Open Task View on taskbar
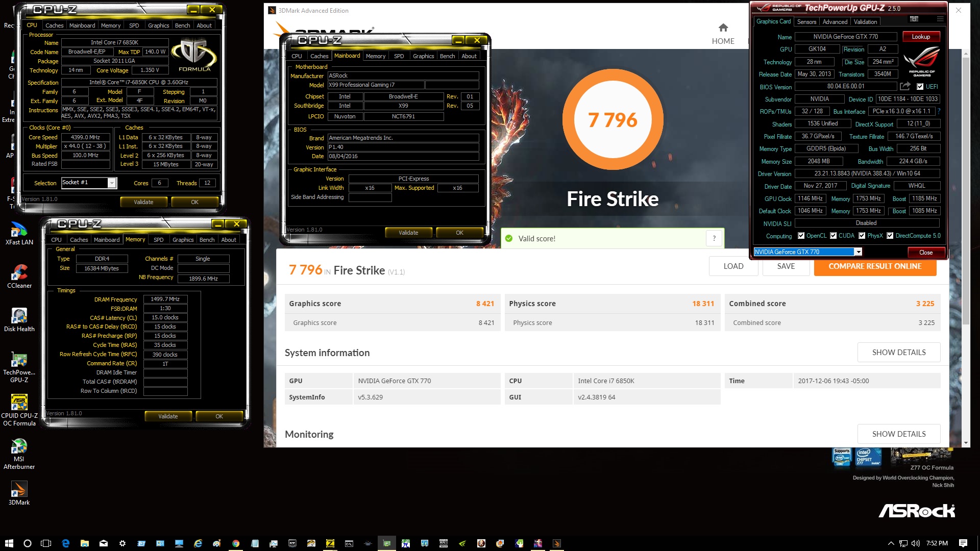 46,543
